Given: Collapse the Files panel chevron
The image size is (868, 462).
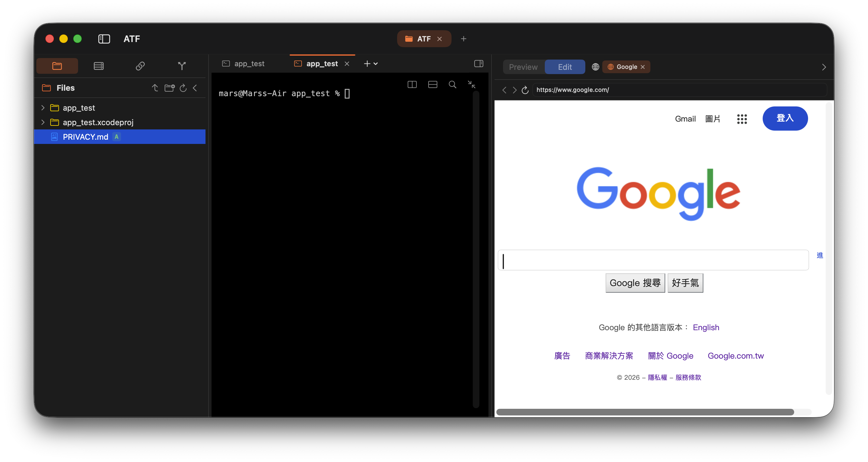Looking at the screenshot, I should coord(195,88).
